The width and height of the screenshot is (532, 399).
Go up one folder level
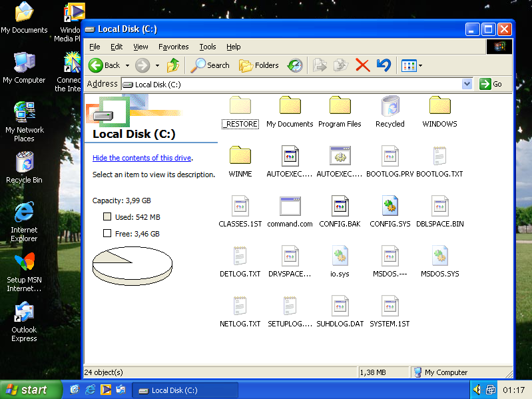[173, 65]
